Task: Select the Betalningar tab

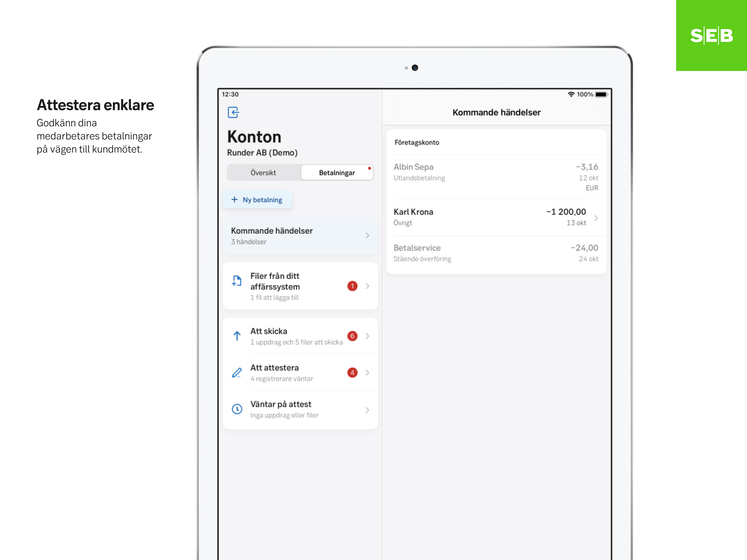Action: 337,173
